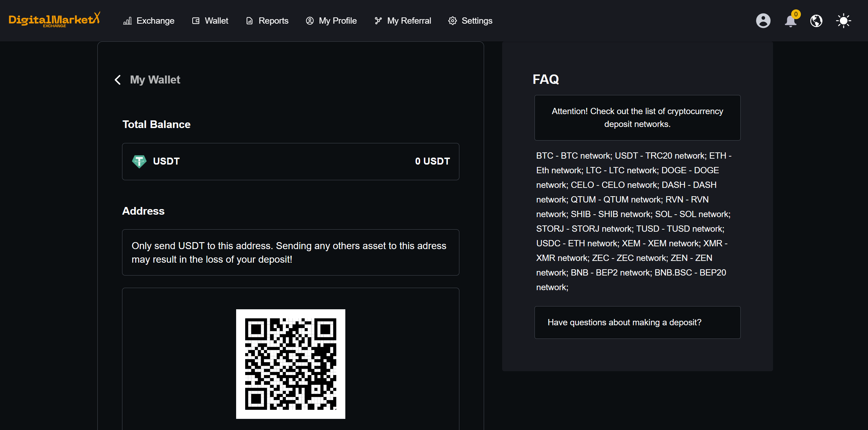Open the Reports menu item
The width and height of the screenshot is (868, 430).
[273, 21]
